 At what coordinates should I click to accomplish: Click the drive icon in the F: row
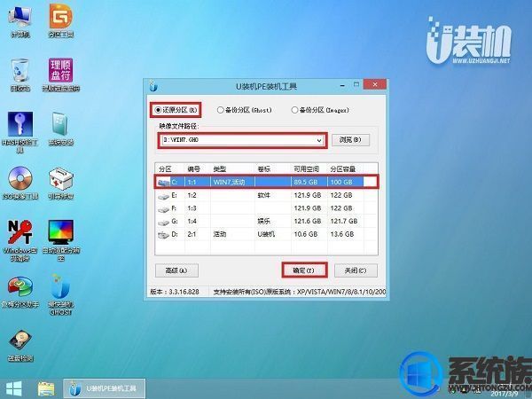click(x=163, y=209)
